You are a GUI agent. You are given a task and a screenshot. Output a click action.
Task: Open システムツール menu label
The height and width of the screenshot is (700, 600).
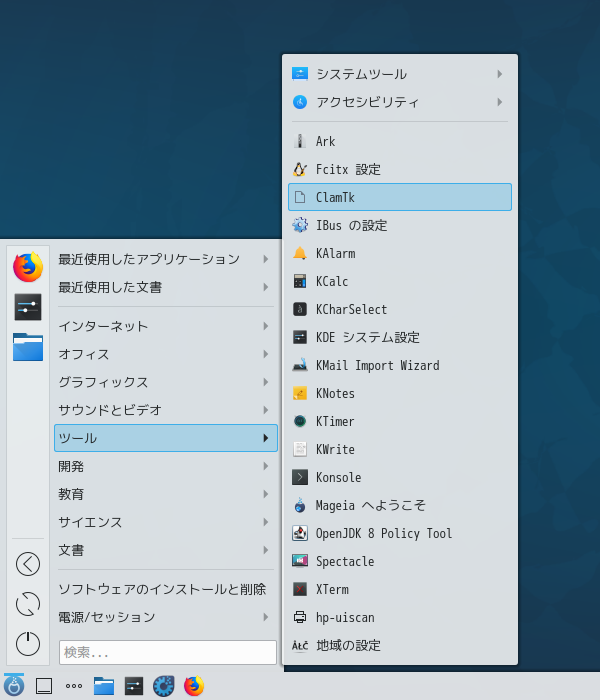coord(362,74)
